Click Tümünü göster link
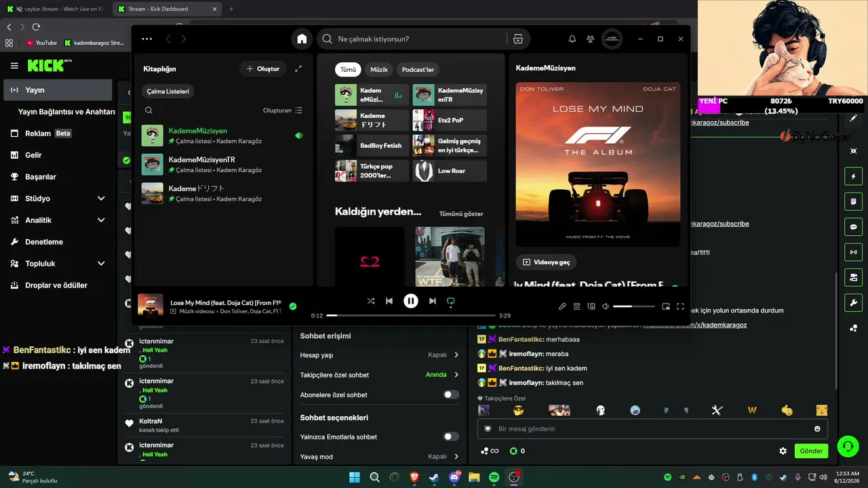This screenshot has width=868, height=488. tap(461, 214)
